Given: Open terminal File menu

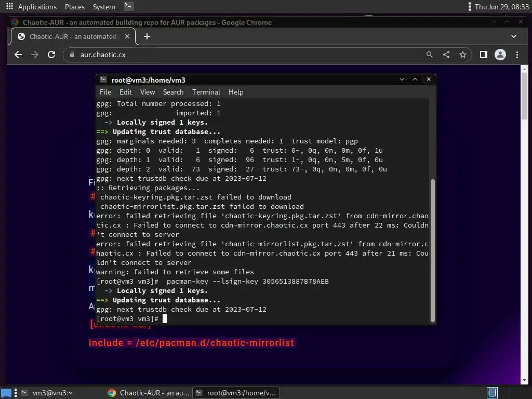Looking at the screenshot, I should click(105, 92).
